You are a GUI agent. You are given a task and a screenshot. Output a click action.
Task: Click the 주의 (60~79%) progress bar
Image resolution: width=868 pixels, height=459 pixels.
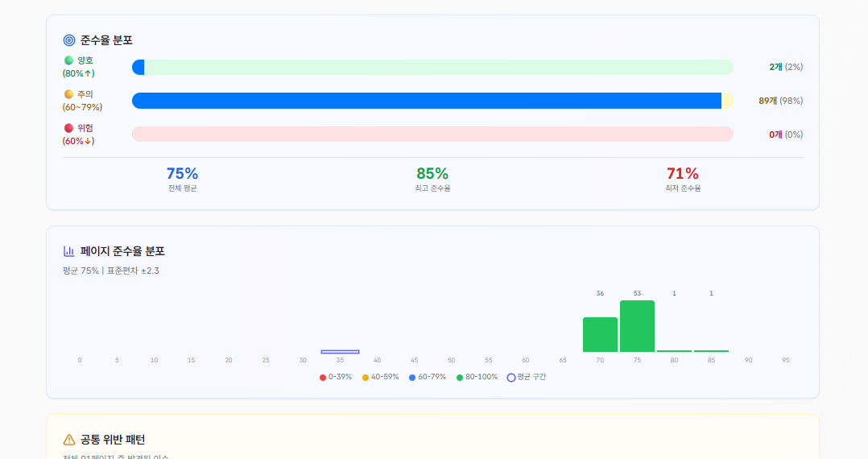432,101
